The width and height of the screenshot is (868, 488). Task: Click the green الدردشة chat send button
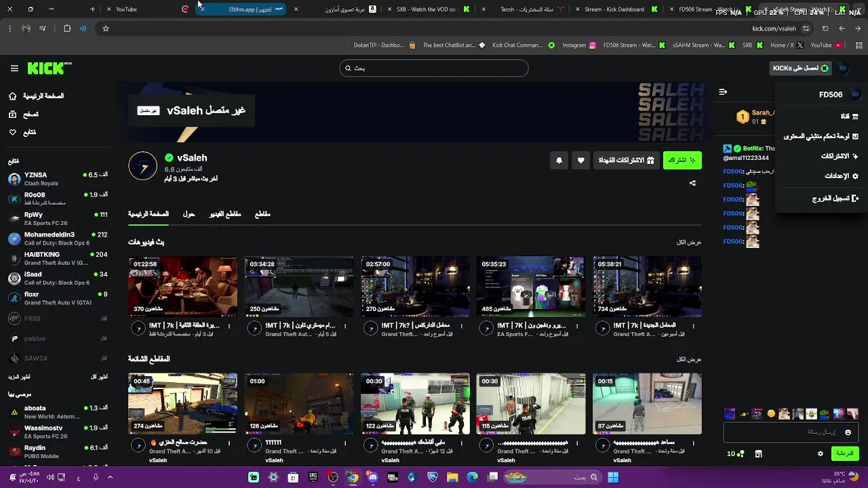845,453
